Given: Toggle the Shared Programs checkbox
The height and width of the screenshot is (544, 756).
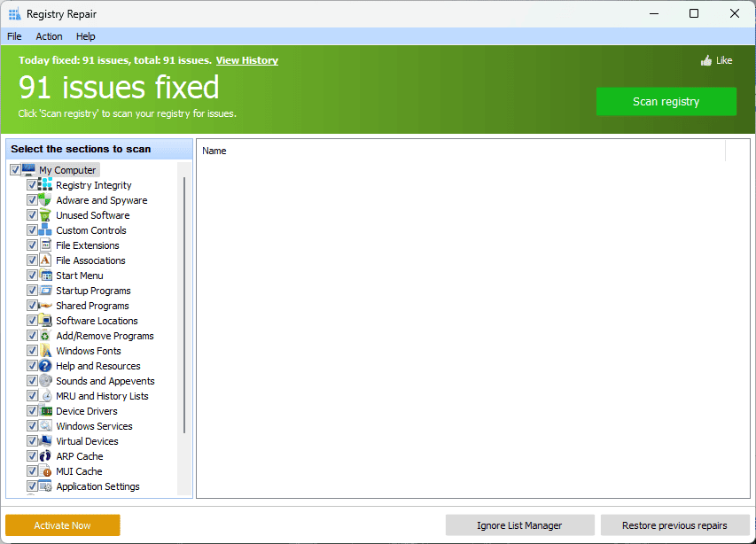Looking at the screenshot, I should 32,305.
